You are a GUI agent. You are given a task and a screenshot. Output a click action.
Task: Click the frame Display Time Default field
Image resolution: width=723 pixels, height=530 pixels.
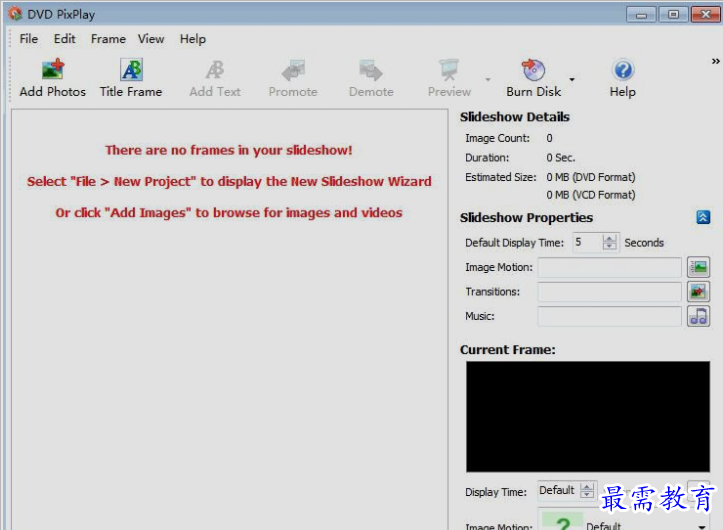click(x=559, y=490)
